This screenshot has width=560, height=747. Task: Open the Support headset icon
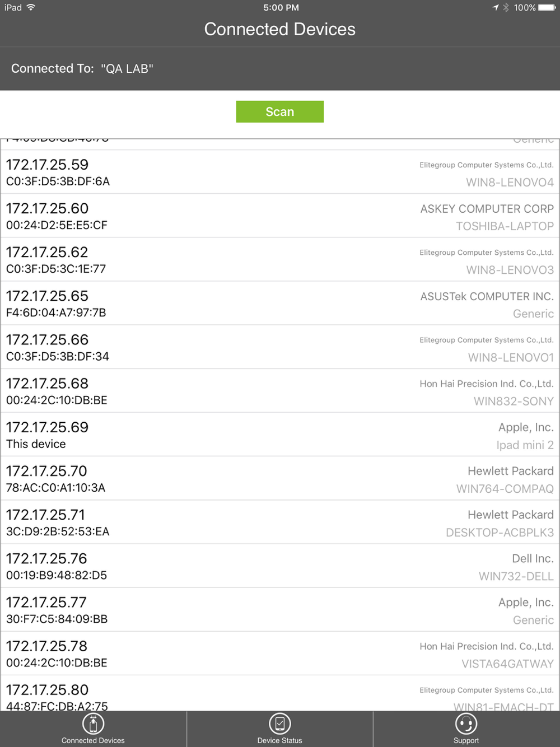tap(466, 724)
